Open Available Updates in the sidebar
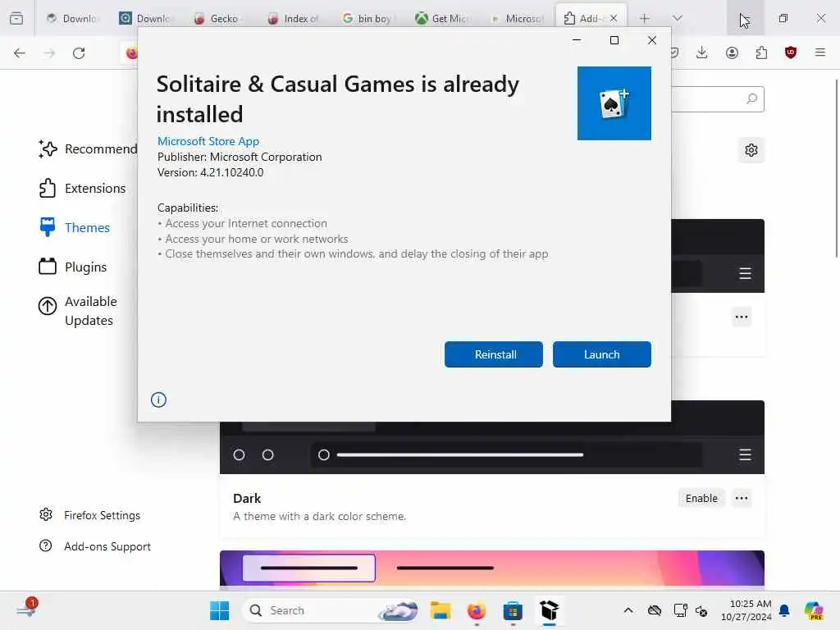The width and height of the screenshot is (840, 630). click(x=78, y=311)
